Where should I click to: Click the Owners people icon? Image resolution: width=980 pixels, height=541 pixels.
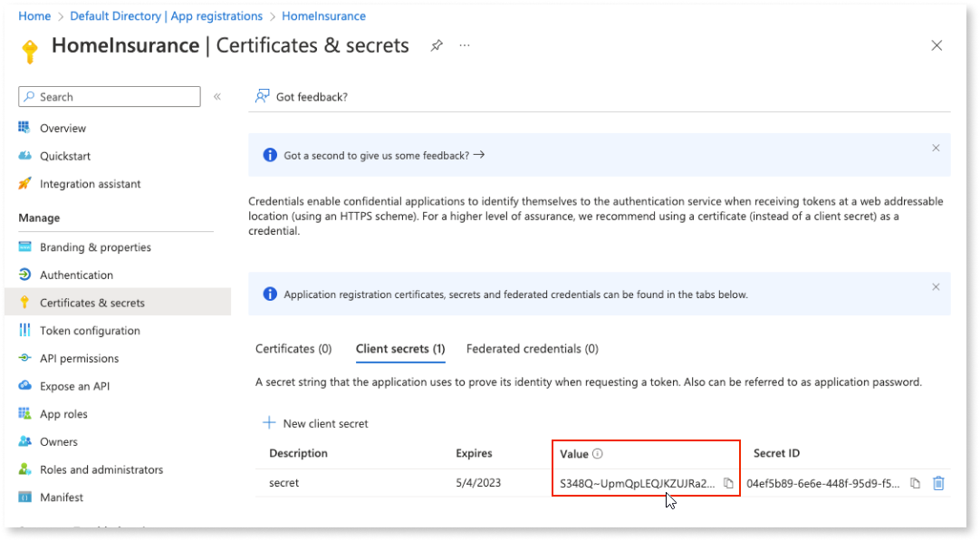point(24,441)
